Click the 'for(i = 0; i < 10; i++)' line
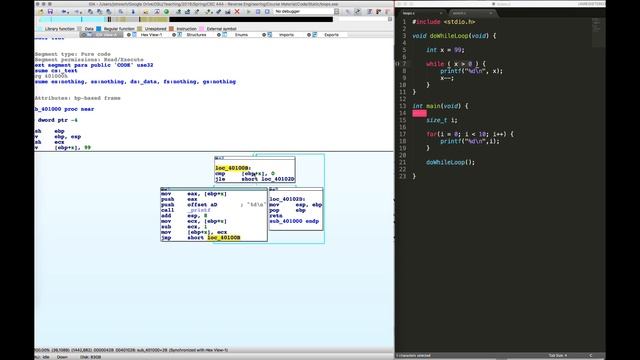640x360 pixels. (470, 134)
